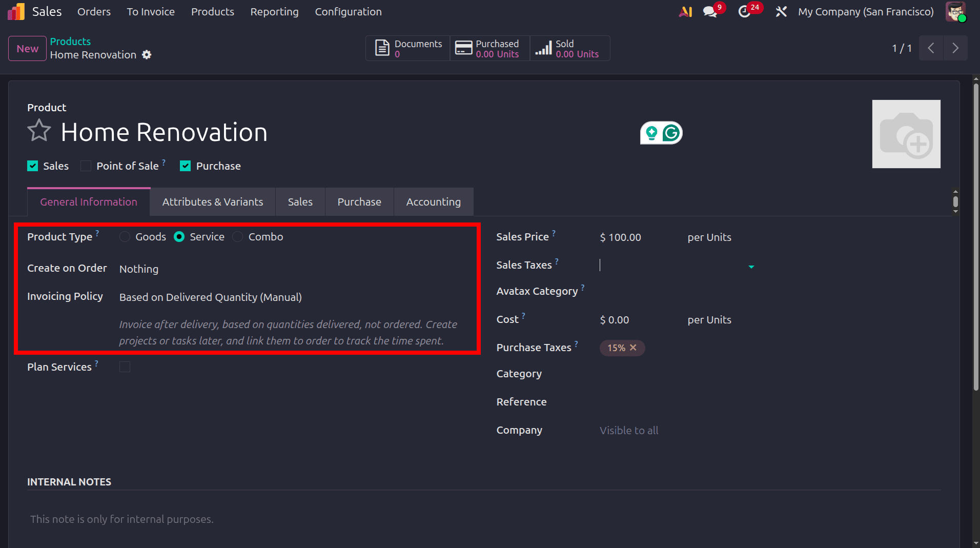Open the To Invoice menu

[x=151, y=11]
